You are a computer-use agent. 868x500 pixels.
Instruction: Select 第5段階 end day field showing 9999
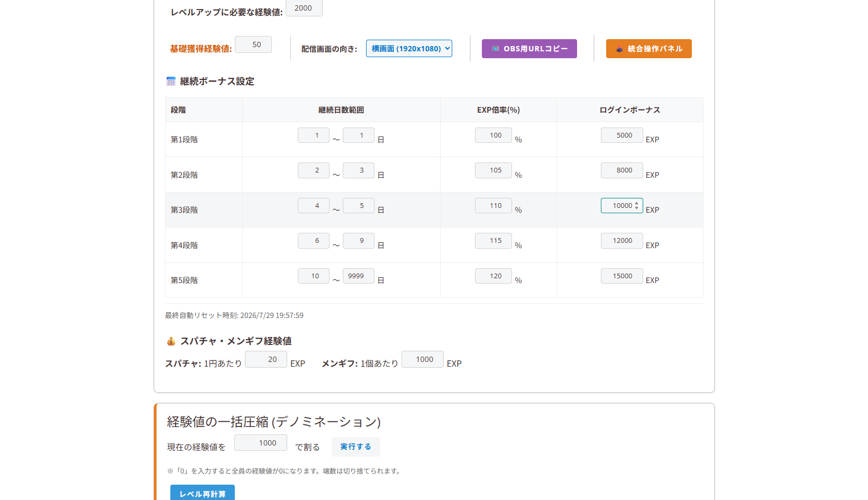point(359,276)
